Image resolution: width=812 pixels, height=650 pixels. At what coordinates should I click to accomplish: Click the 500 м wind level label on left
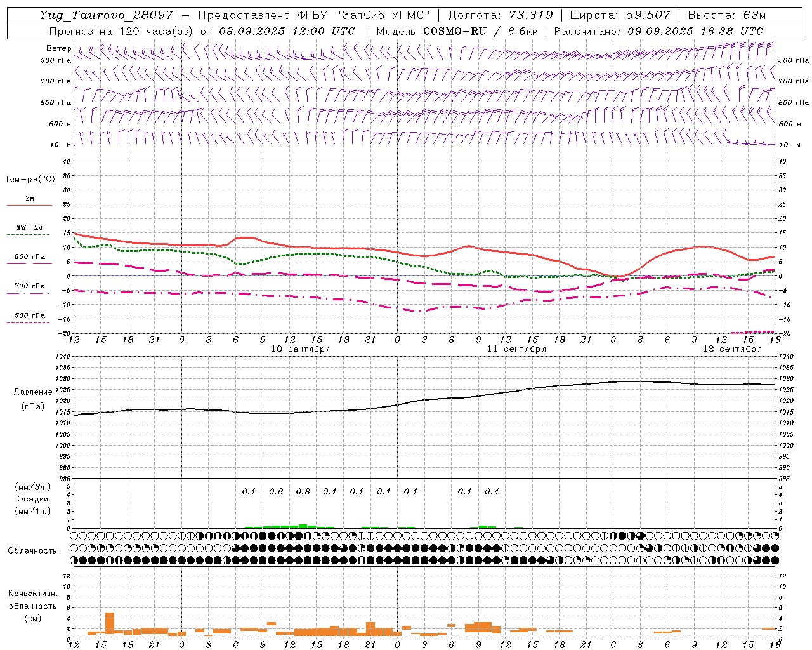(x=60, y=124)
